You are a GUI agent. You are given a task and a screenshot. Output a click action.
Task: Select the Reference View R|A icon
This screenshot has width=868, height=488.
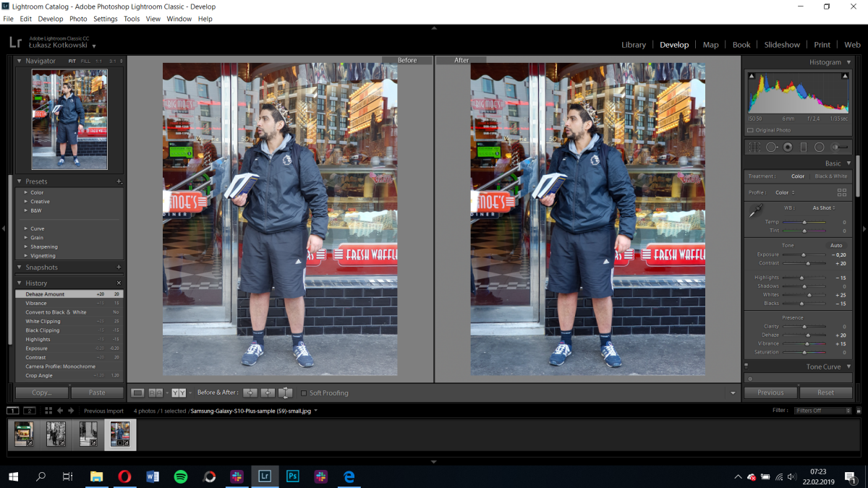pos(156,393)
